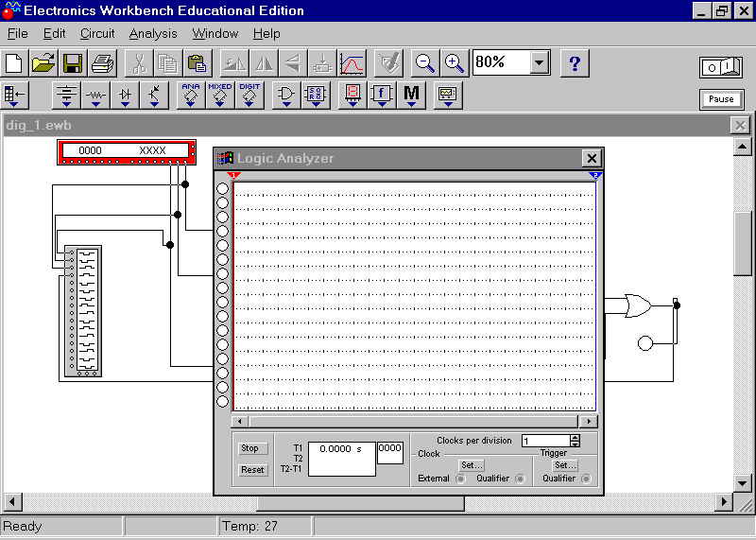Viewport: 756px width, 540px height.
Task: Cut selection with scissors icon
Action: [x=139, y=63]
